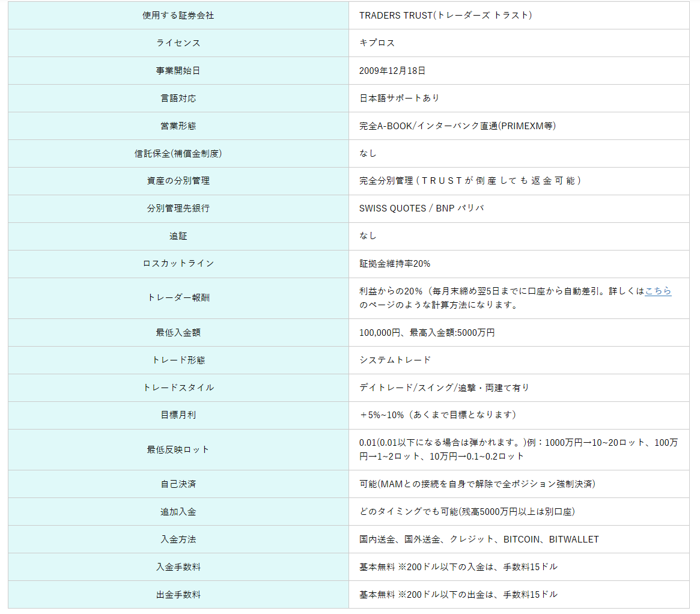Select the 証拠金維持率20% value
The width and height of the screenshot is (700, 614).
395,264
